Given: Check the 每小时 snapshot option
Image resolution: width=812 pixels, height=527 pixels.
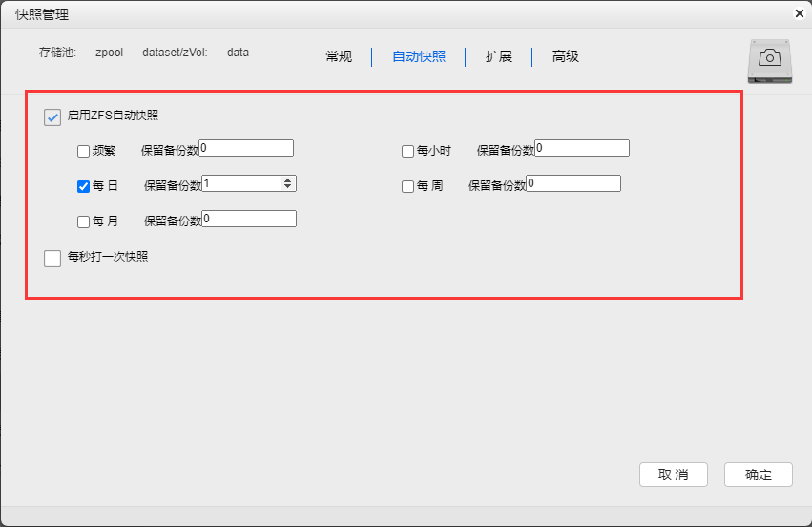Looking at the screenshot, I should pyautogui.click(x=408, y=151).
